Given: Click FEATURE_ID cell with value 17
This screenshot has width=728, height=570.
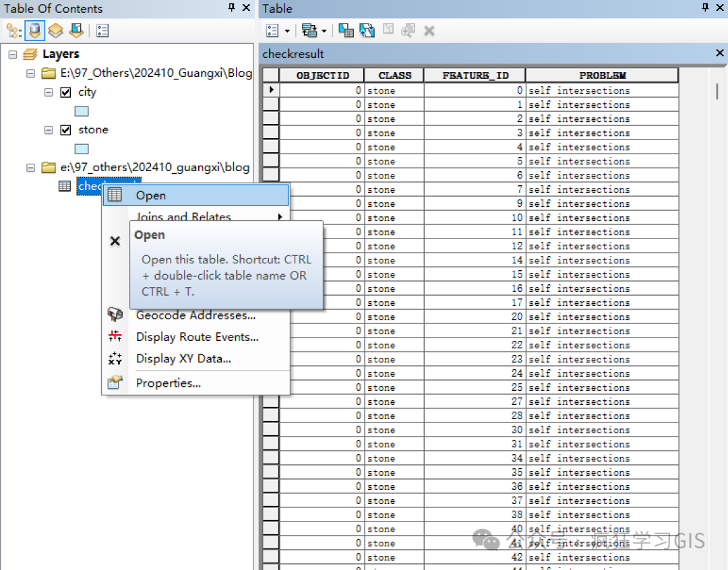Looking at the screenshot, I should pos(475,303).
